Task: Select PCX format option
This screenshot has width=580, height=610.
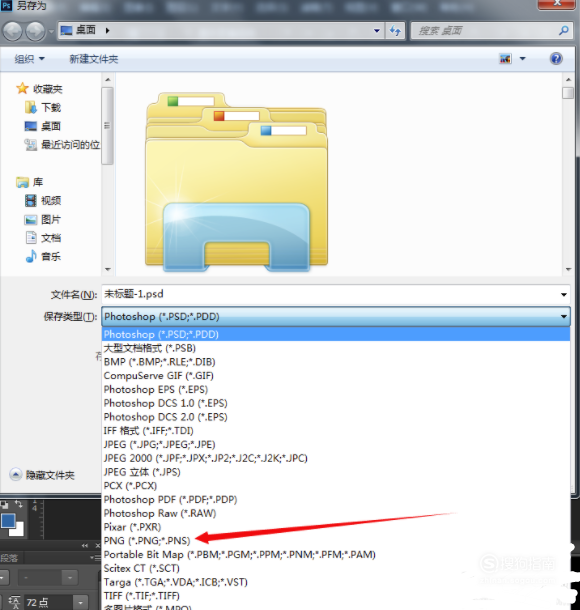Action: pos(336,486)
